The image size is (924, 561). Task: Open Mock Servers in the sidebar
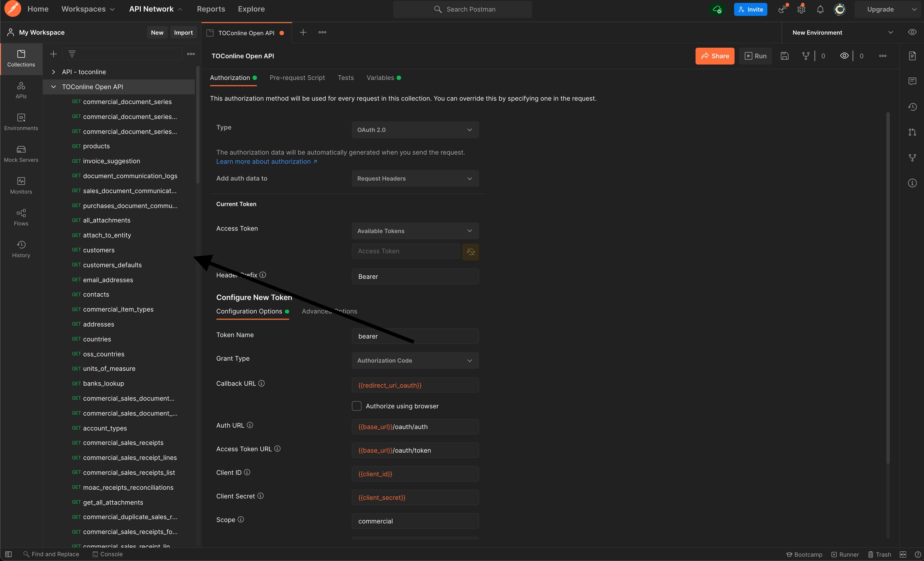click(x=21, y=153)
